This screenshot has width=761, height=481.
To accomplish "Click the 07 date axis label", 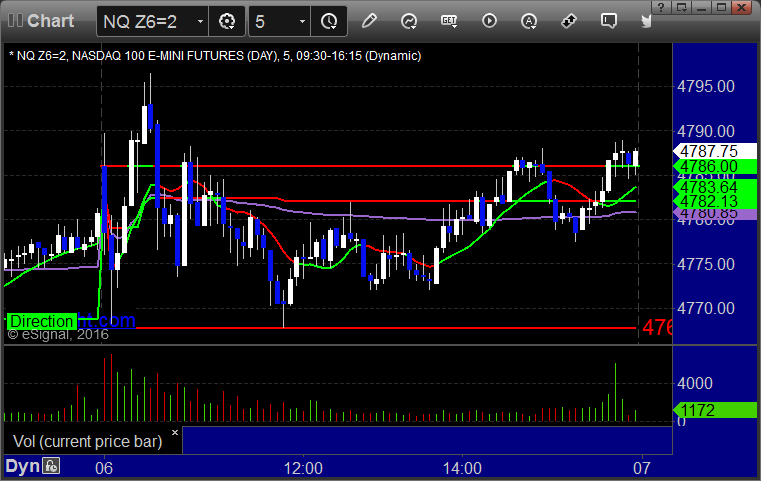I will (x=642, y=468).
